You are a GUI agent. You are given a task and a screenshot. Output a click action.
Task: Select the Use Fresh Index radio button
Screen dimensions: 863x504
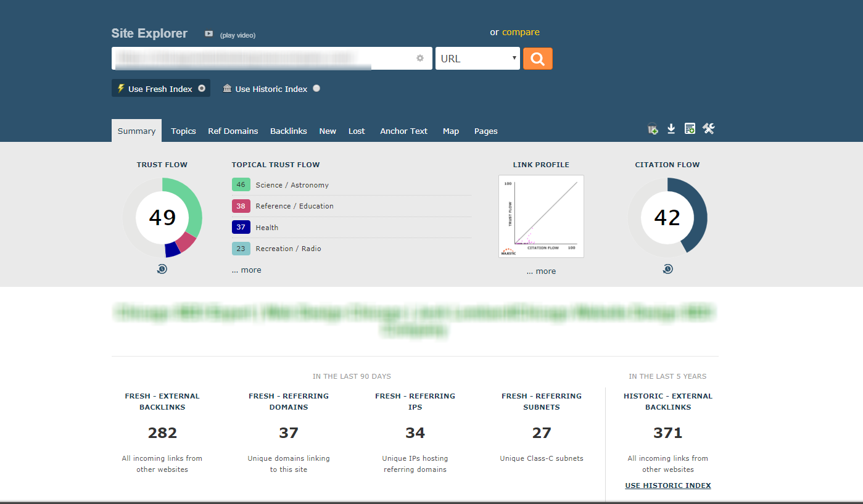pyautogui.click(x=203, y=88)
